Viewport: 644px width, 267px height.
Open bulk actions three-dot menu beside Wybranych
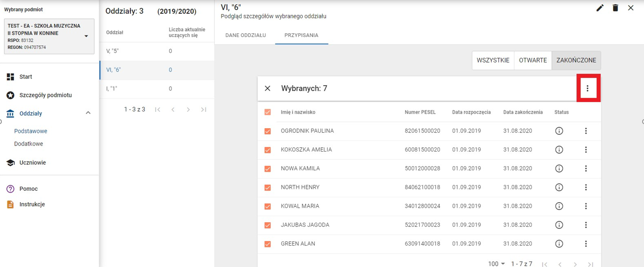tap(587, 89)
